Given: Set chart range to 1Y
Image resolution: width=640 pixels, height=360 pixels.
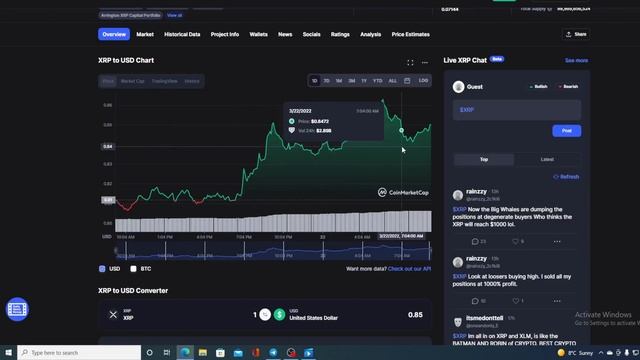Looking at the screenshot, I should [x=364, y=81].
